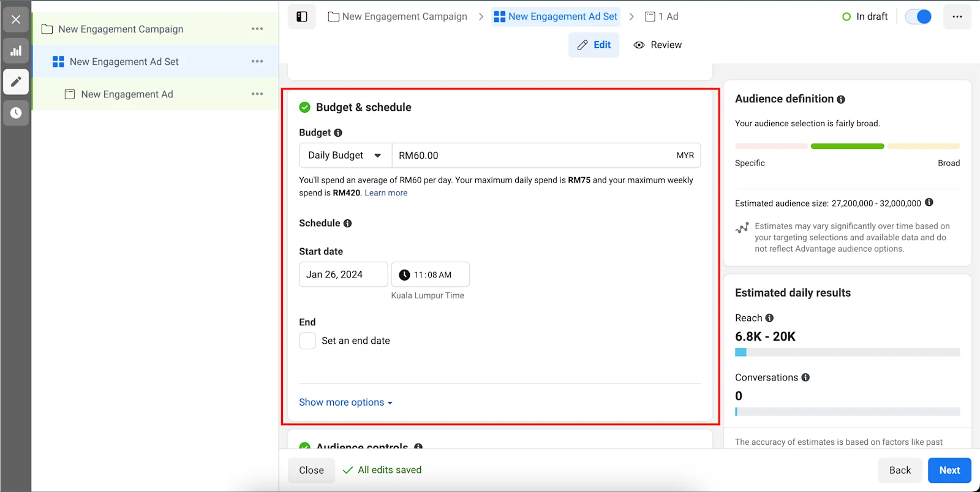
Task: Open the Learn more link
Action: click(x=386, y=193)
